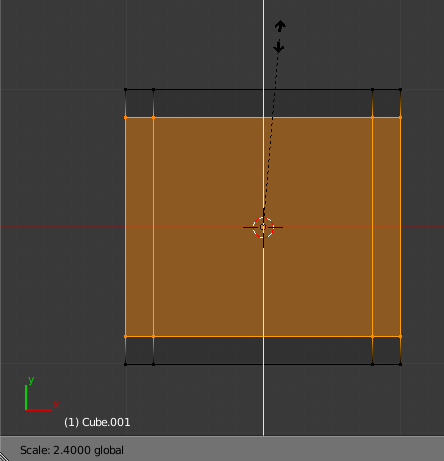Click the Scale: 2.4000 global status text
The width and height of the screenshot is (444, 461).
[x=72, y=450]
